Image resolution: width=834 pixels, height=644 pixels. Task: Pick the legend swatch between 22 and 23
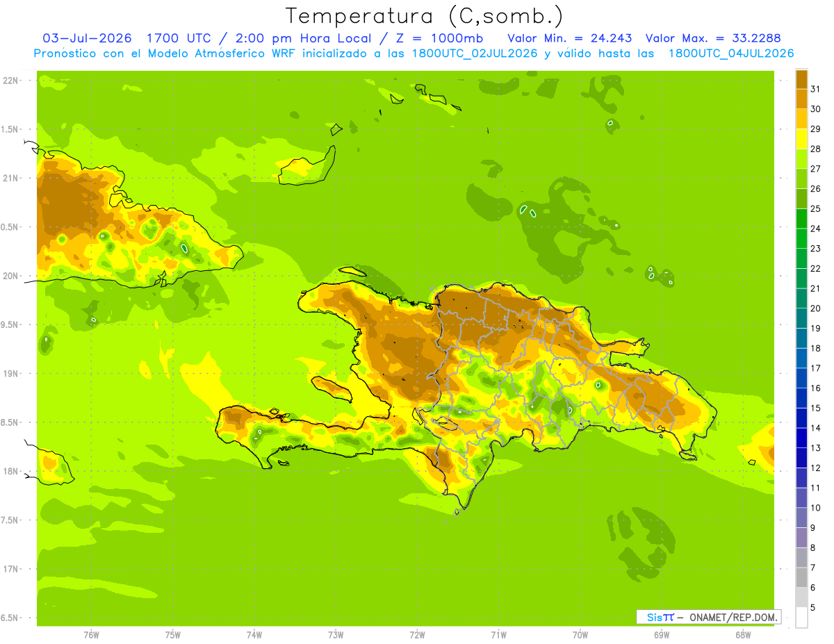801,258
